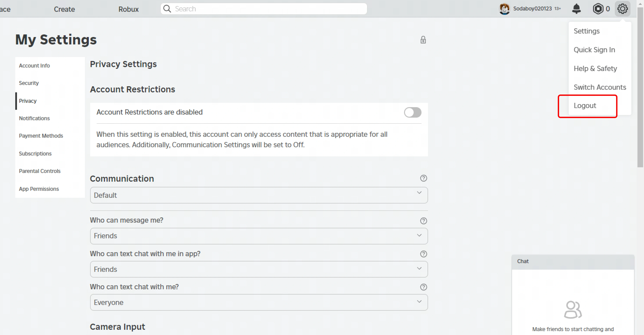Open the notifications bell icon
This screenshot has height=335, width=644.
[576, 9]
